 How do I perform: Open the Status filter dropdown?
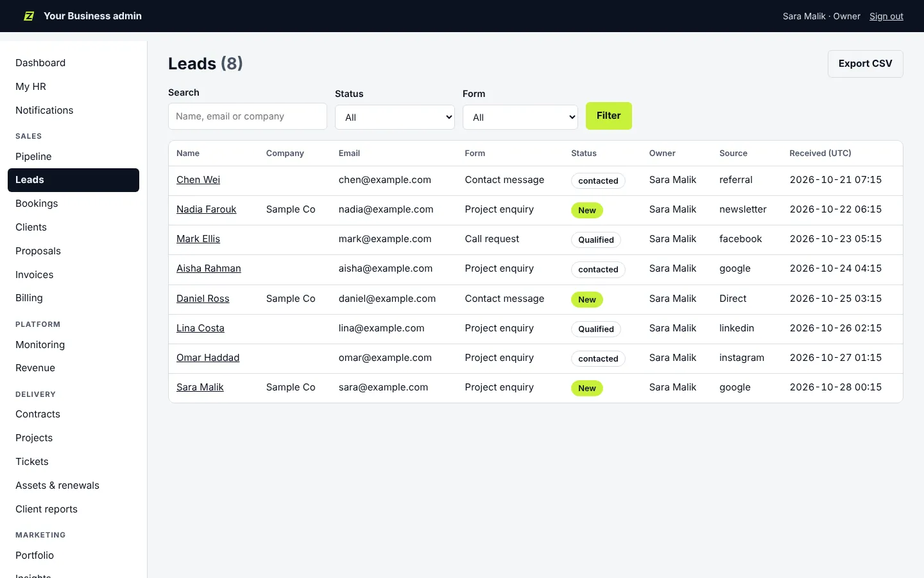tap(395, 118)
